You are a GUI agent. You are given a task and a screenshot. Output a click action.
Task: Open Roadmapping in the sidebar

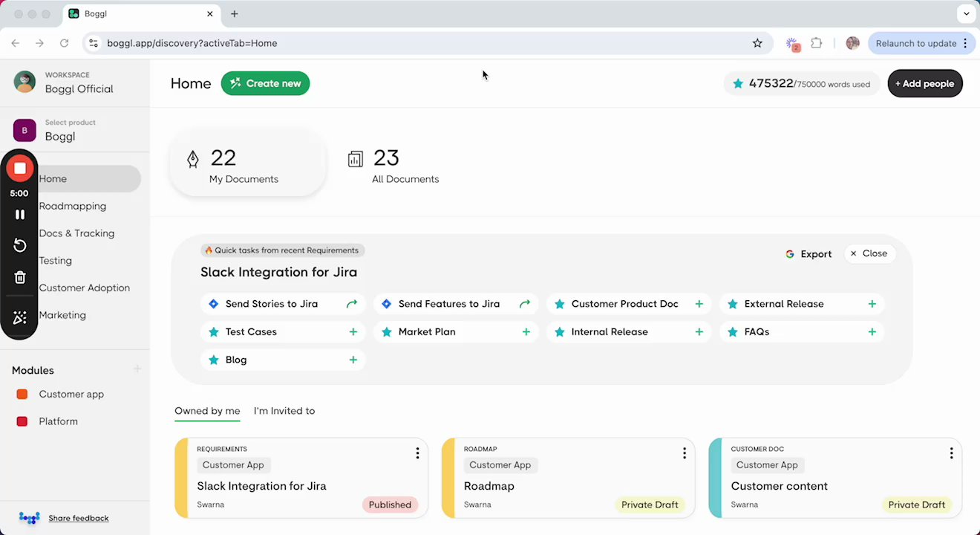click(x=73, y=207)
